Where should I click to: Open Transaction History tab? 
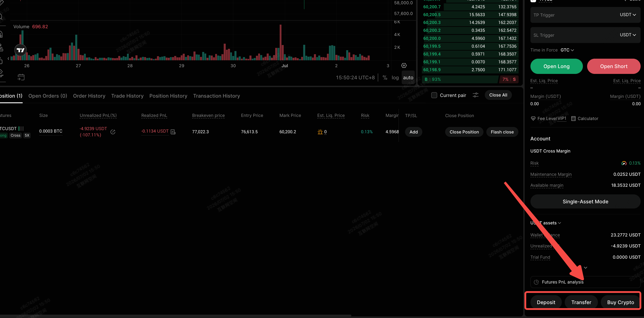point(217,96)
